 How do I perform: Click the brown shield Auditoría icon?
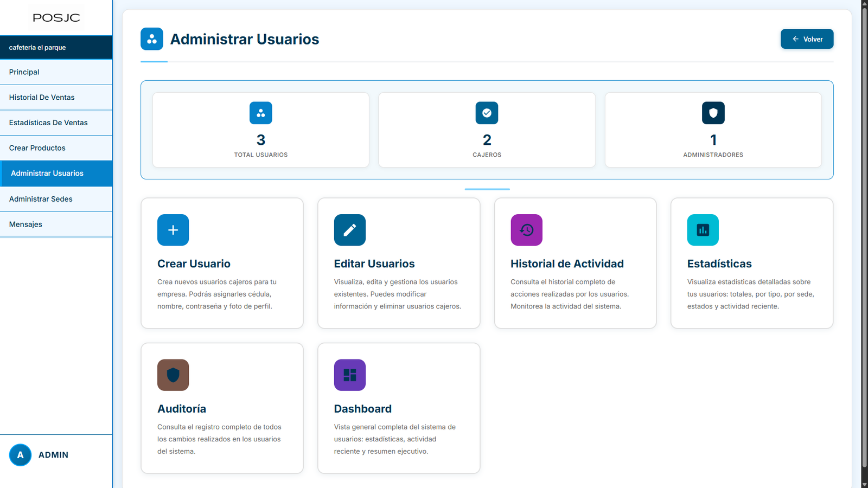pos(173,375)
